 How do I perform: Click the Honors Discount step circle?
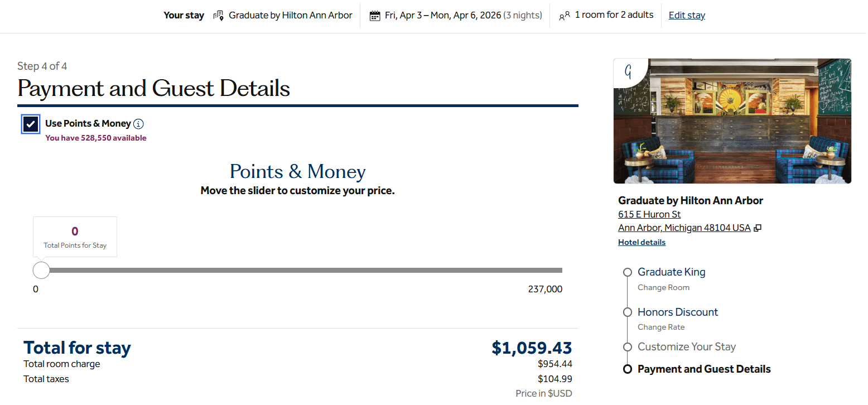pos(628,312)
